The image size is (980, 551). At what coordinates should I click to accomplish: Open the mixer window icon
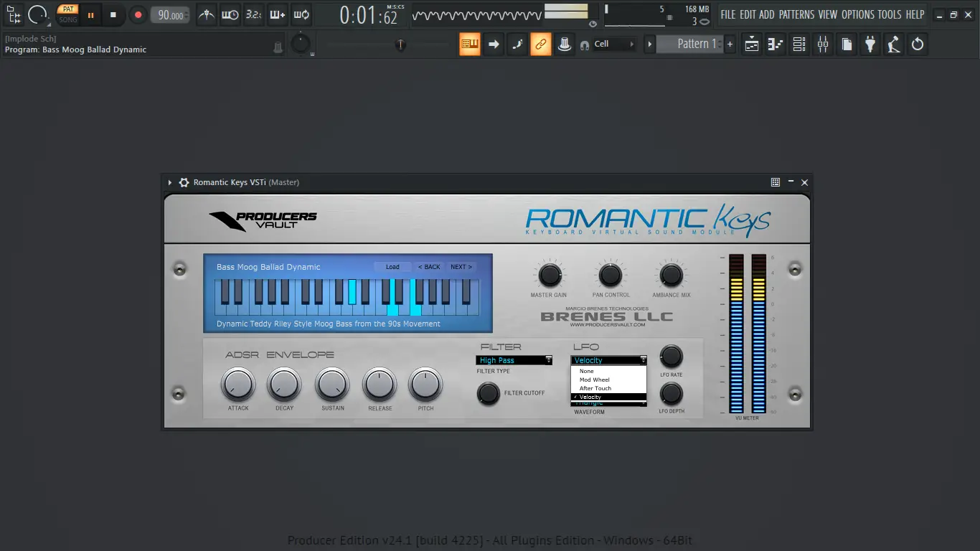point(822,44)
